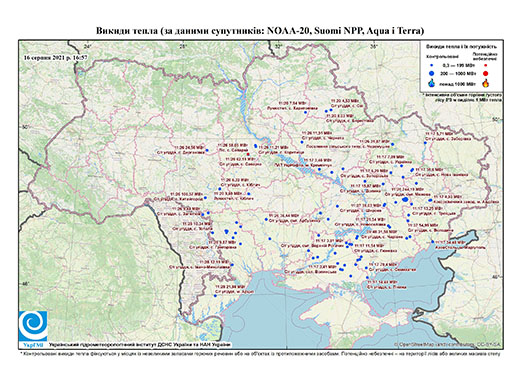
Task: Click the orange flame icon in legend
Action: click(486, 83)
